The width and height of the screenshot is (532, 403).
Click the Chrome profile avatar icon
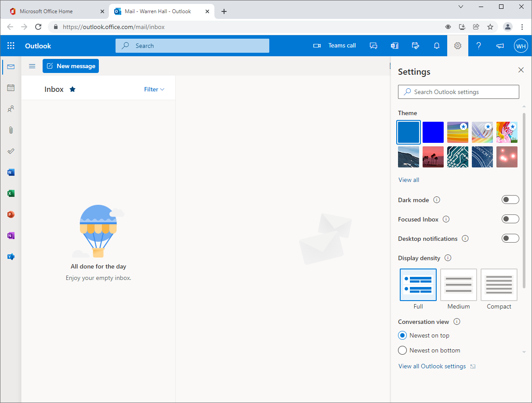coord(508,27)
